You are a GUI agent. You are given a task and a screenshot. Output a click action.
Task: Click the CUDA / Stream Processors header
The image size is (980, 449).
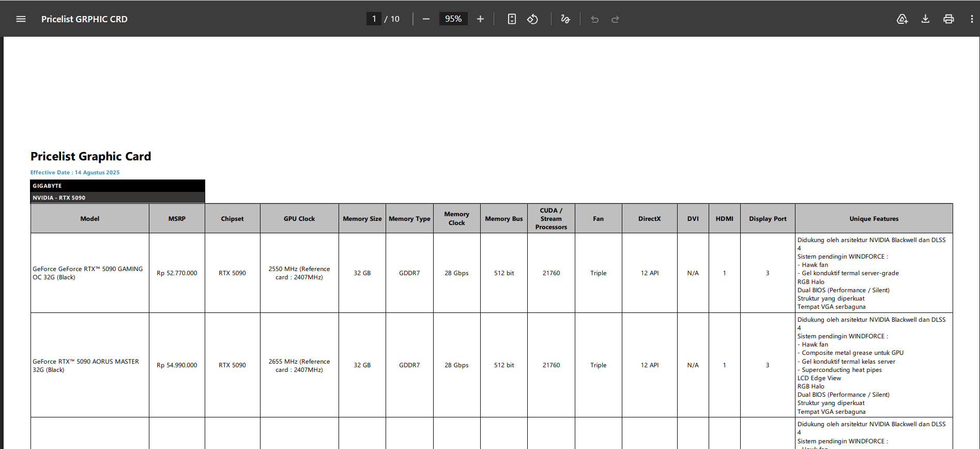551,219
